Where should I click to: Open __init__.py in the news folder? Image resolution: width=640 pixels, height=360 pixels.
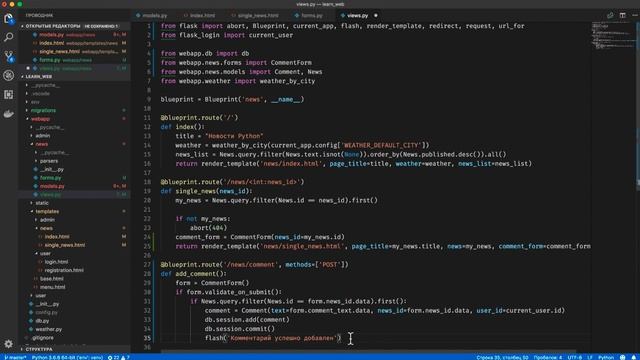(x=51, y=169)
